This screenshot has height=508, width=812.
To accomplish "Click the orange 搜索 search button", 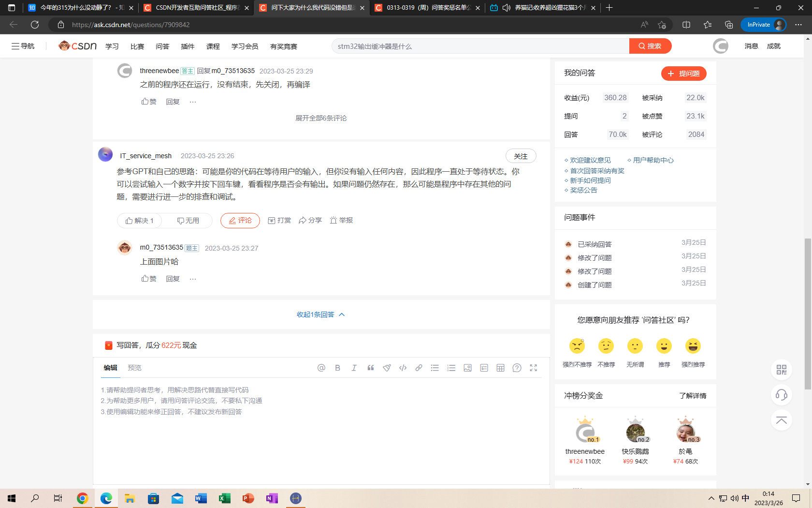I will (x=650, y=46).
